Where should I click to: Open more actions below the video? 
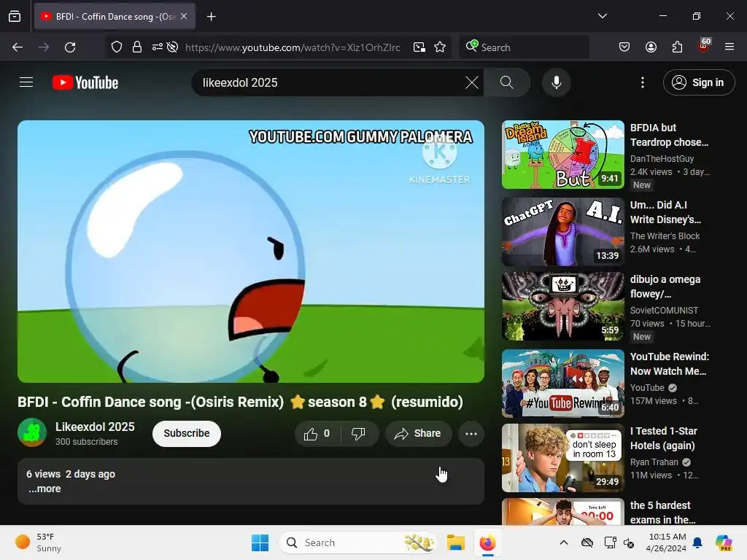471,433
